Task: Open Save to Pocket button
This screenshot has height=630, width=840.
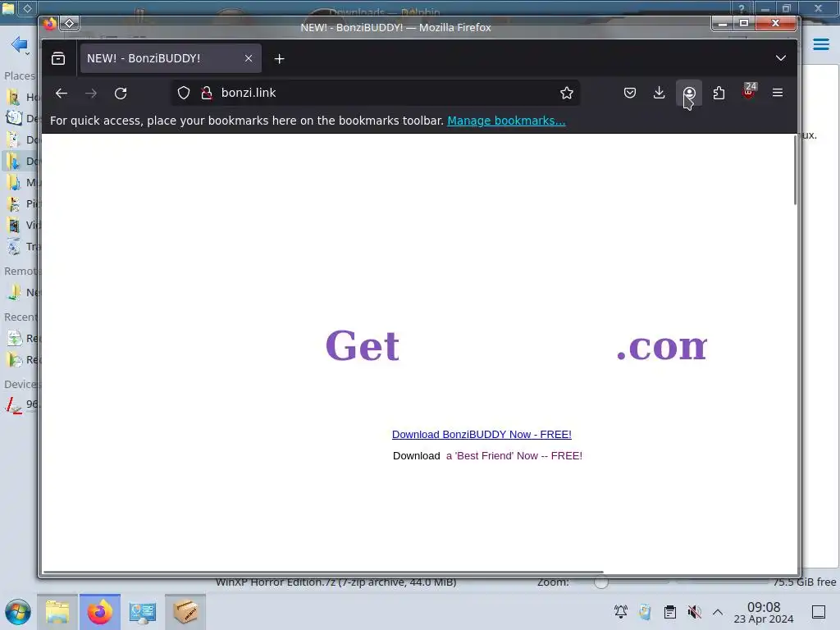Action: [x=630, y=93]
